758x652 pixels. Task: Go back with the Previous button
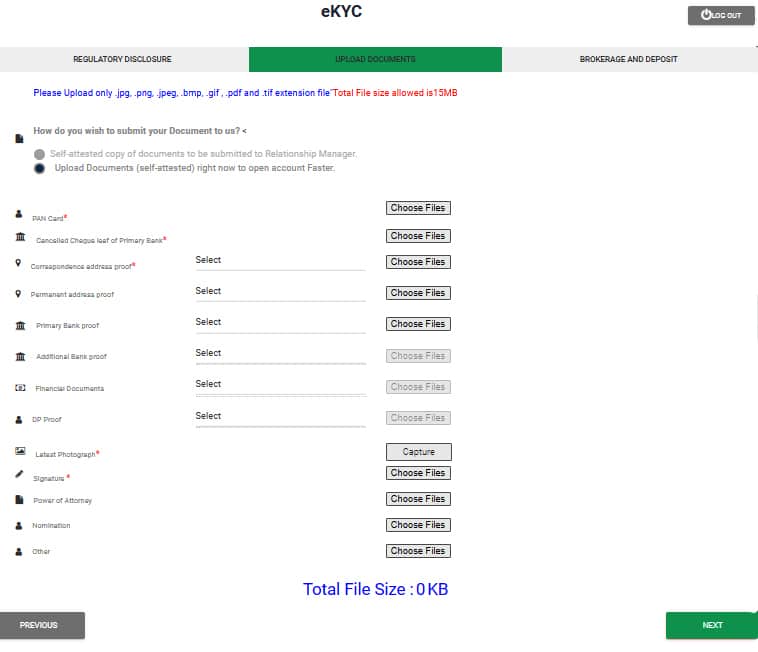pos(43,625)
